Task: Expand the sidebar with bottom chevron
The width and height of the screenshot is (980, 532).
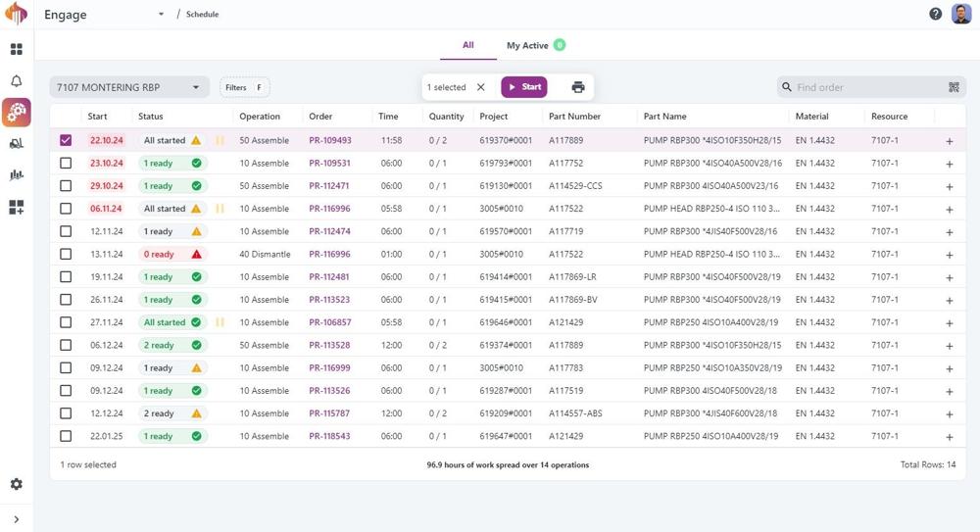Action: [x=17, y=519]
